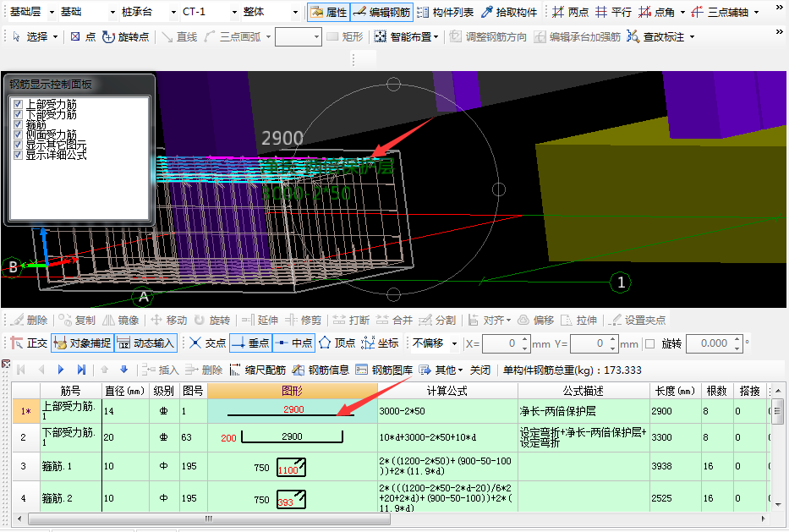Click 净长-两倍保护层 description cell
The image size is (789, 532).
tap(584, 411)
